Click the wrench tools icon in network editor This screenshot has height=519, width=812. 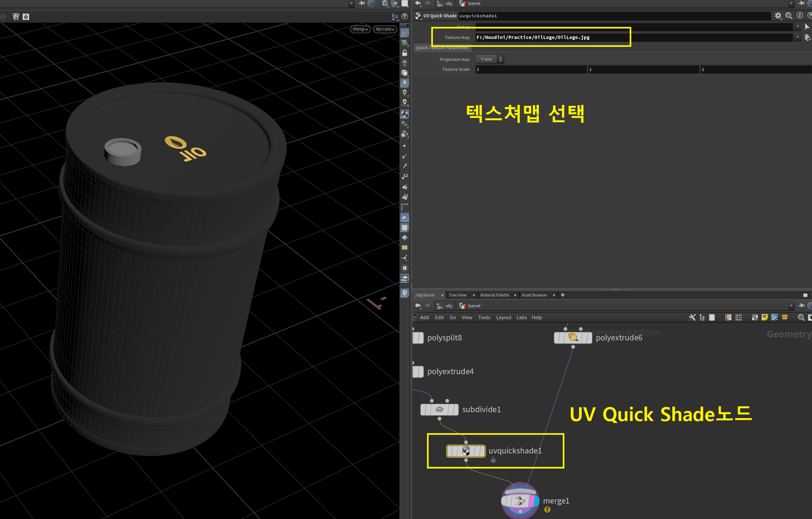point(692,317)
